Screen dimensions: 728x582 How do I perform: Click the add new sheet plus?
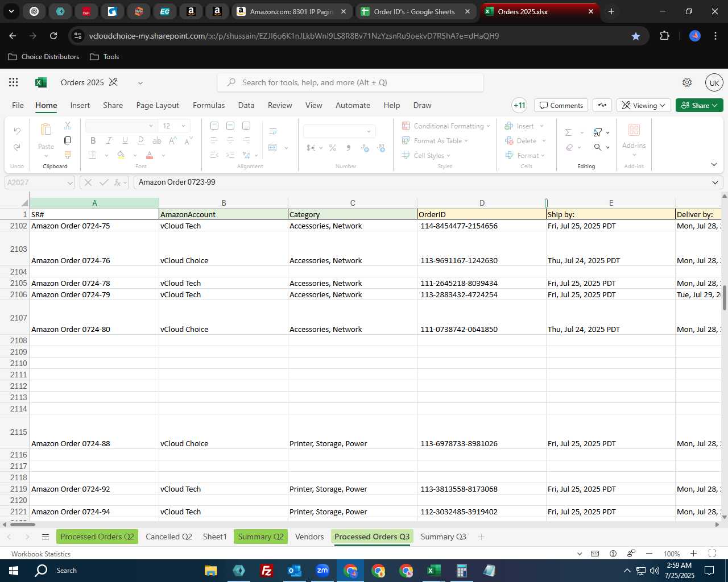click(x=481, y=537)
